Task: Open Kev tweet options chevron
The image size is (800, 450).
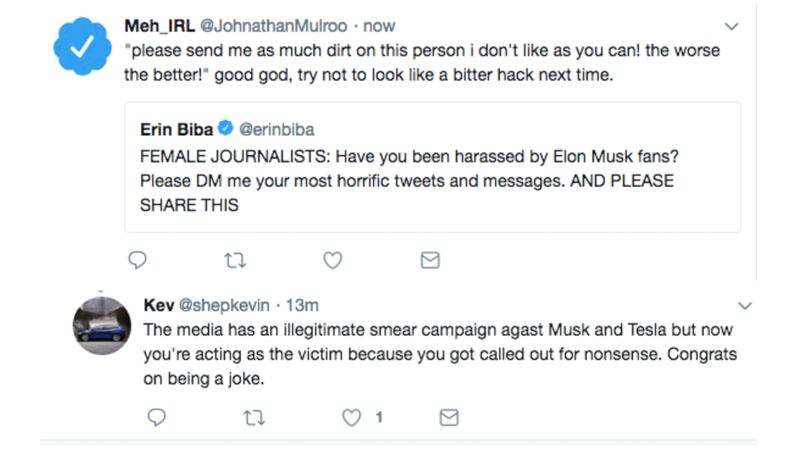Action: click(745, 304)
